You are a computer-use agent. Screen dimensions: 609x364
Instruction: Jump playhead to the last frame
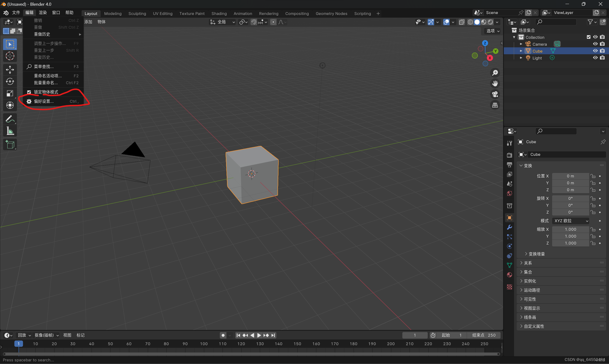(273, 335)
